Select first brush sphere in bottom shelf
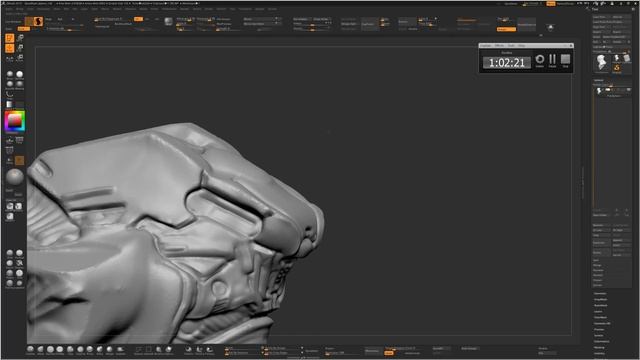The height and width of the screenshot is (360, 640). pyautogui.click(x=30, y=349)
